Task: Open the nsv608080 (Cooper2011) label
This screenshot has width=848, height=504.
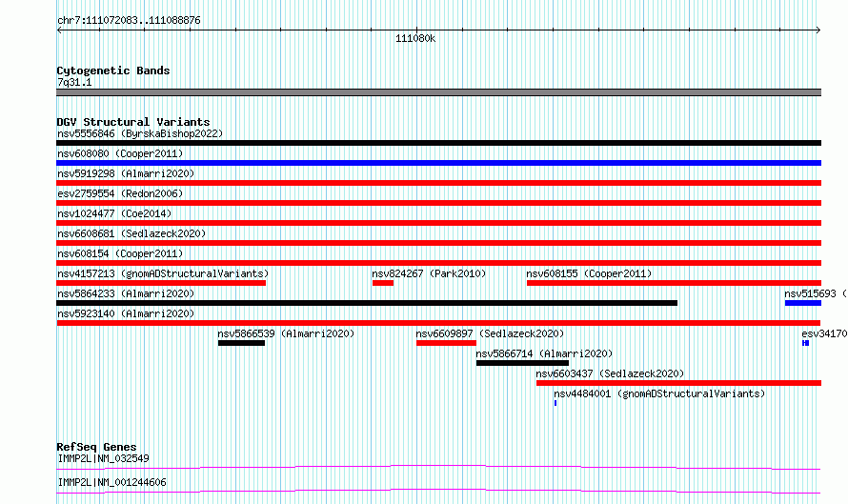Action: [120, 153]
